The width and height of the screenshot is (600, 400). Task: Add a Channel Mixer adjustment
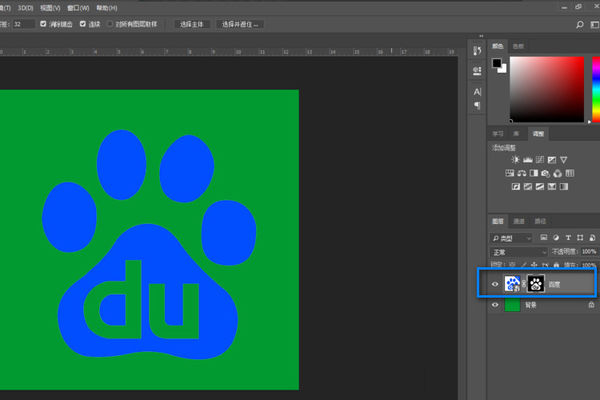[x=558, y=174]
